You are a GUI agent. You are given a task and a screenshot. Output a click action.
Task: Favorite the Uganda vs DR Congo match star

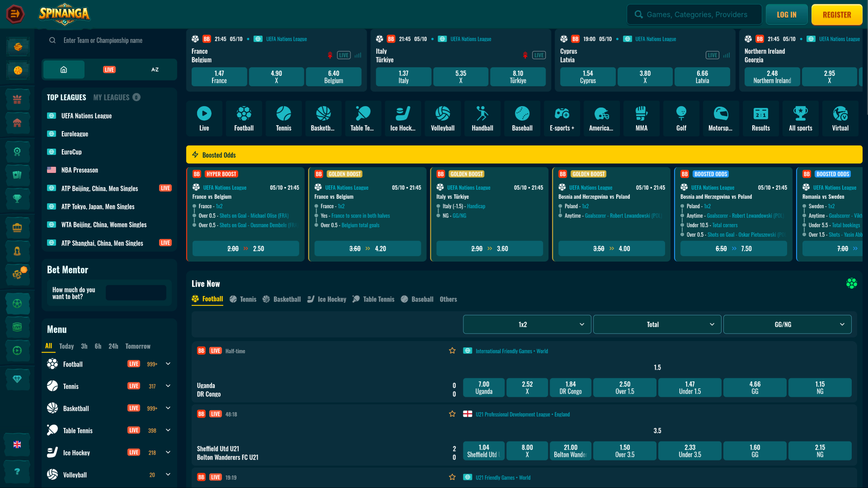[452, 351]
